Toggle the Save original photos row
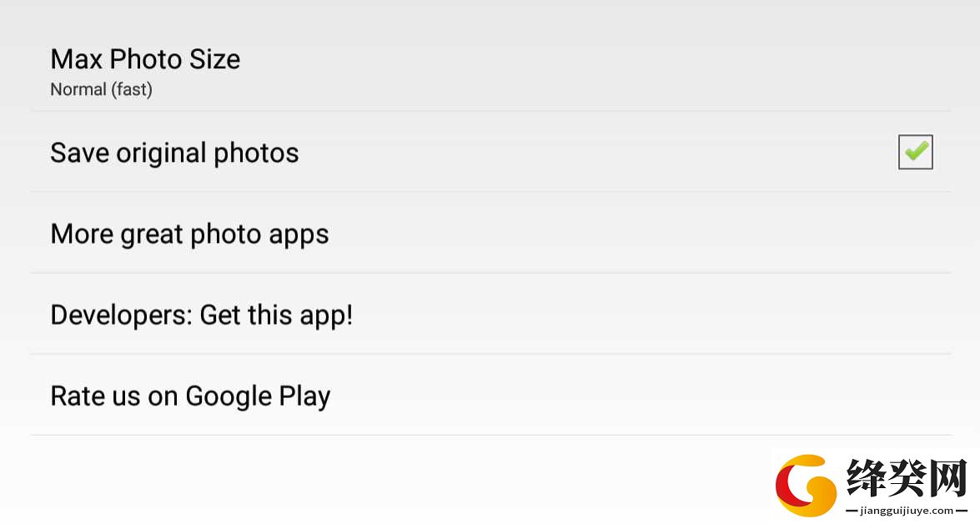The image size is (980, 524). (490, 152)
